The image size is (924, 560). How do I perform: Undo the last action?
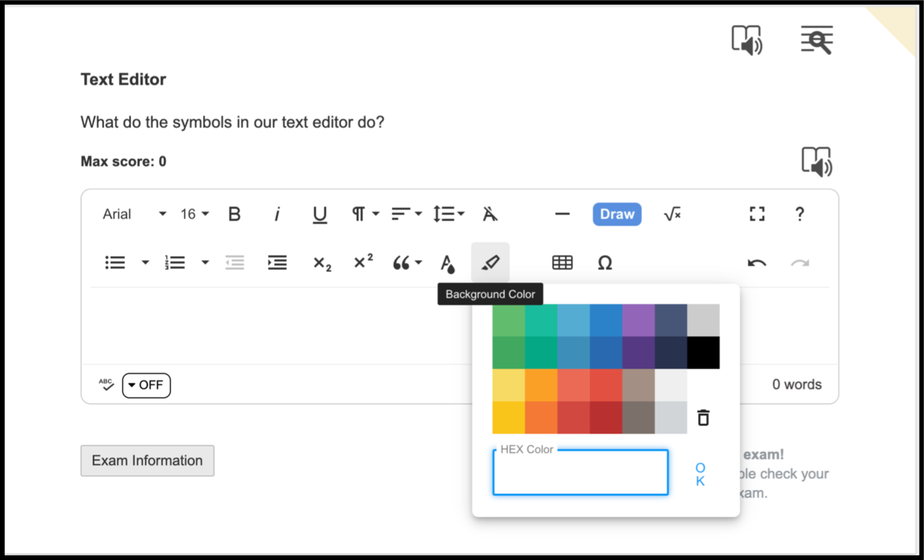757,263
